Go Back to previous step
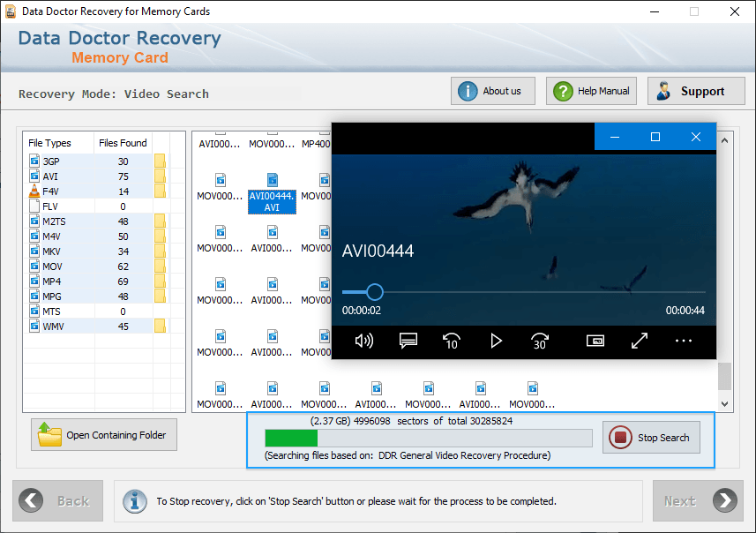 point(58,500)
